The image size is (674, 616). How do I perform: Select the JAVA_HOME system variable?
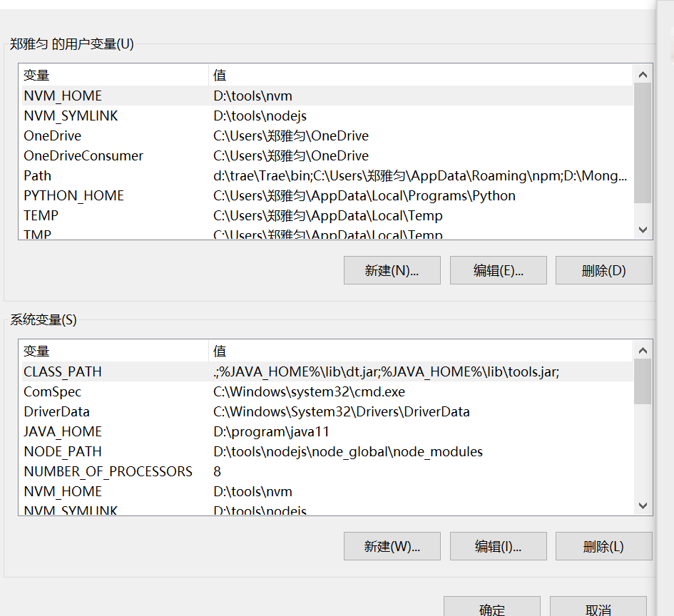click(x=107, y=431)
